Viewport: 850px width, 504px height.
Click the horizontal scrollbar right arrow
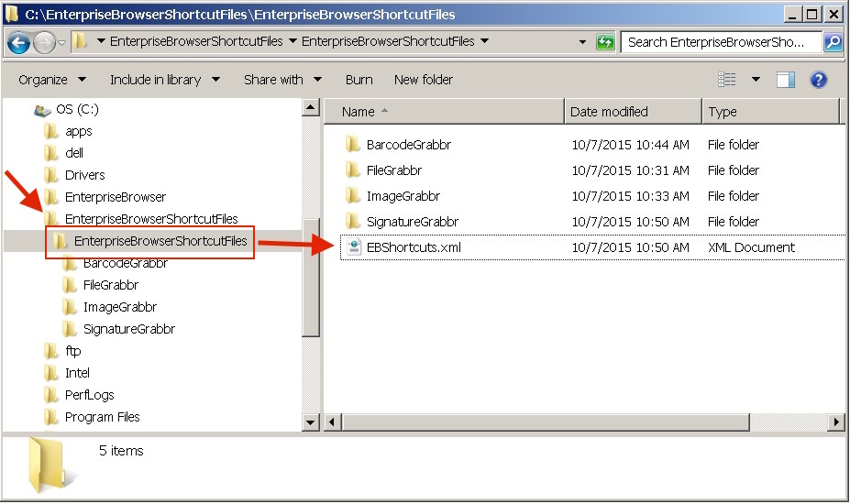836,422
